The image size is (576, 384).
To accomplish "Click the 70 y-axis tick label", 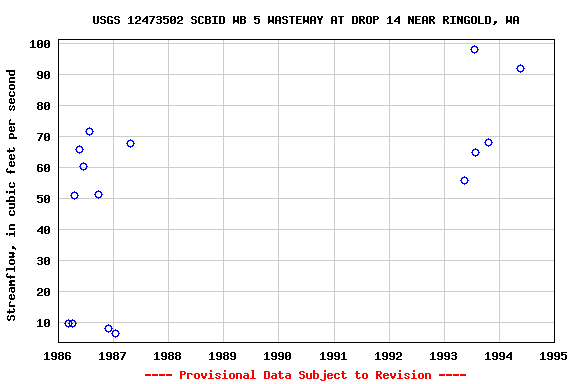I will pos(43,137).
